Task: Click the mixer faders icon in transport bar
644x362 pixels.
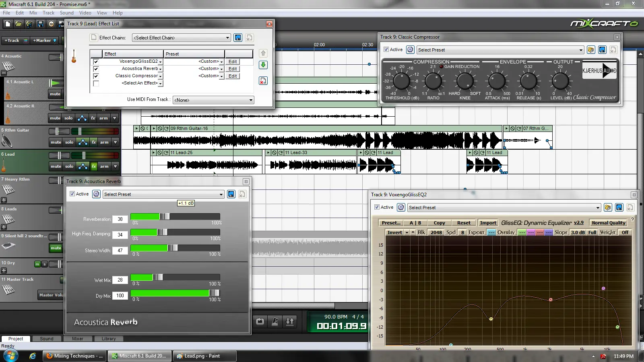Action: tap(290, 321)
